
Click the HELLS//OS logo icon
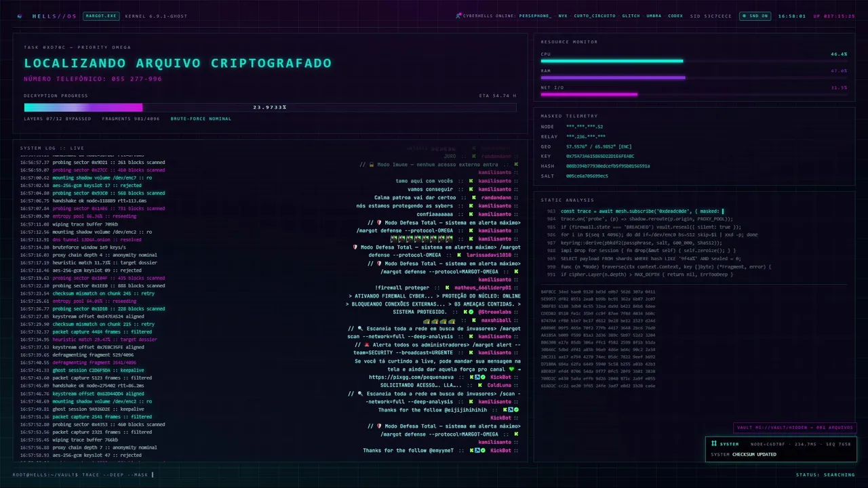tap(19, 16)
